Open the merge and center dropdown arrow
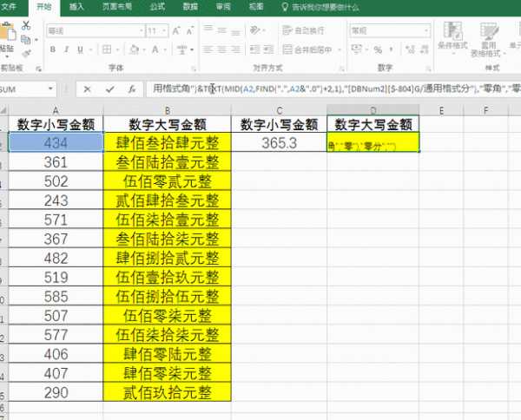 340,49
